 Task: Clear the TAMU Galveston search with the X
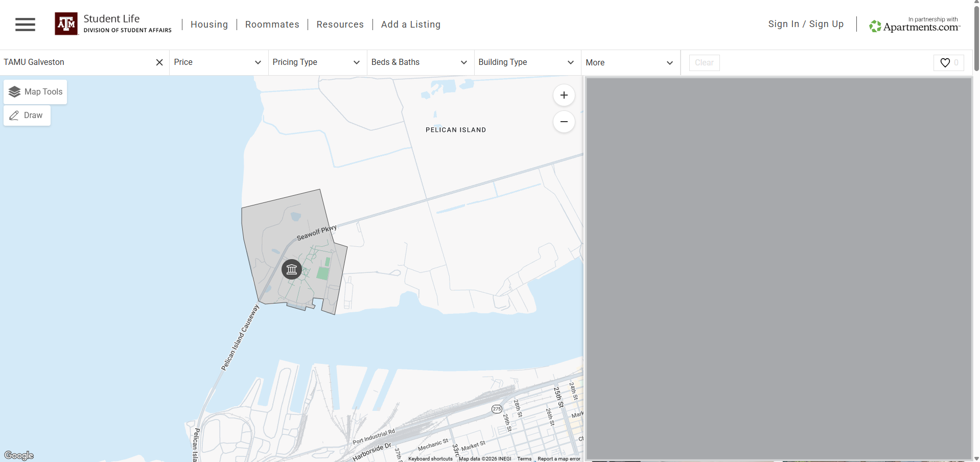[x=159, y=62]
